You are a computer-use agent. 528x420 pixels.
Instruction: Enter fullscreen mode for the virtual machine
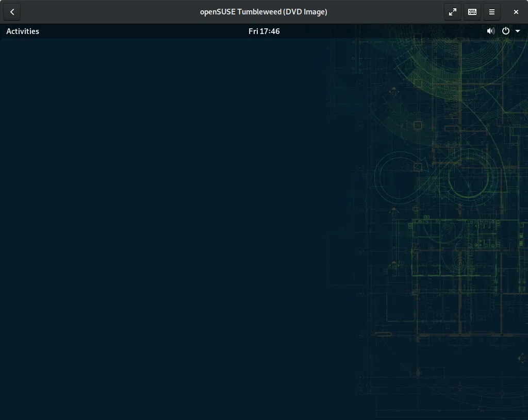pyautogui.click(x=452, y=12)
